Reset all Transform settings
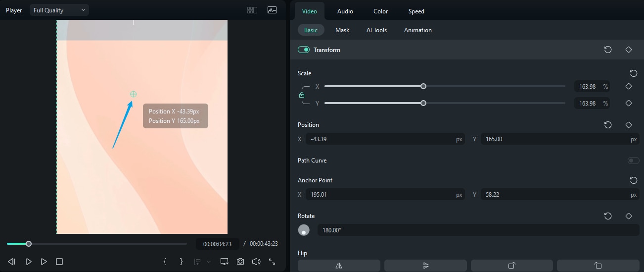Image resolution: width=644 pixels, height=272 pixels. [x=608, y=50]
